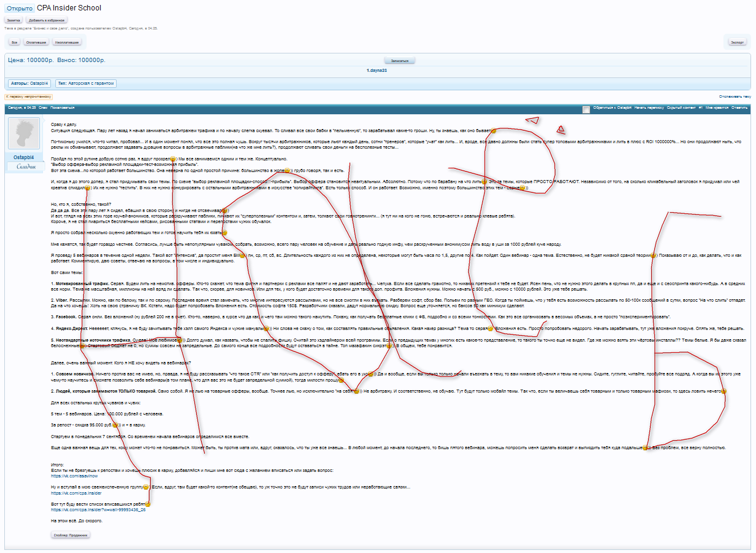Click Записаться to sign up

tap(400, 61)
